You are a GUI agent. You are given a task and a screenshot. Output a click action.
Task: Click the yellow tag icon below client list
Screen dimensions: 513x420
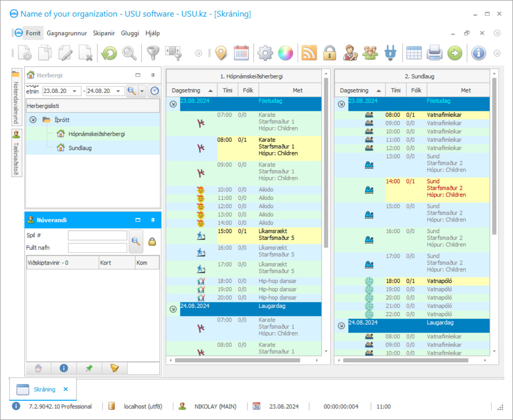coord(114,368)
